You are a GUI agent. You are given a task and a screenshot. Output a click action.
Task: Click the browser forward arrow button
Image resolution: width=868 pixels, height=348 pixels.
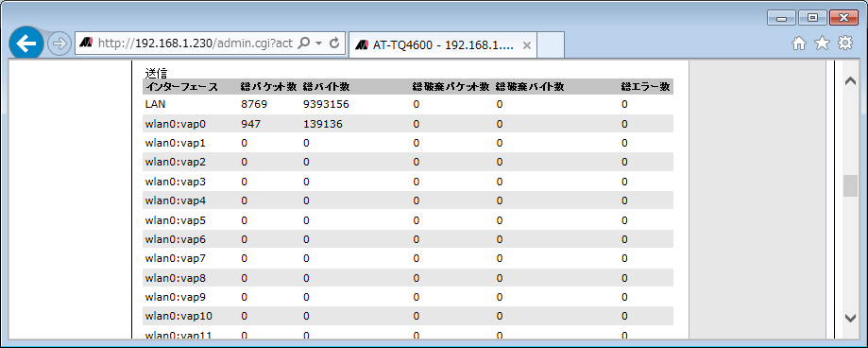pos(60,43)
